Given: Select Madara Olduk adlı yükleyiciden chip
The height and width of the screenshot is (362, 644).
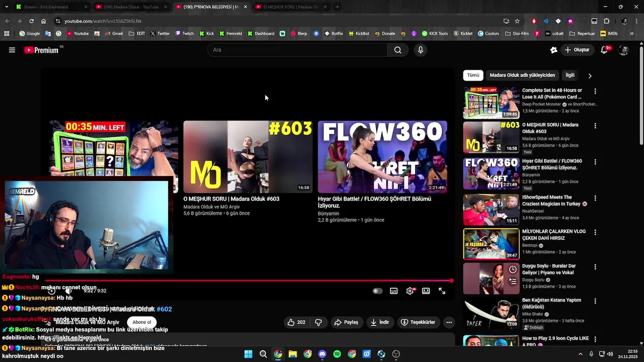Looking at the screenshot, I should tap(522, 75).
